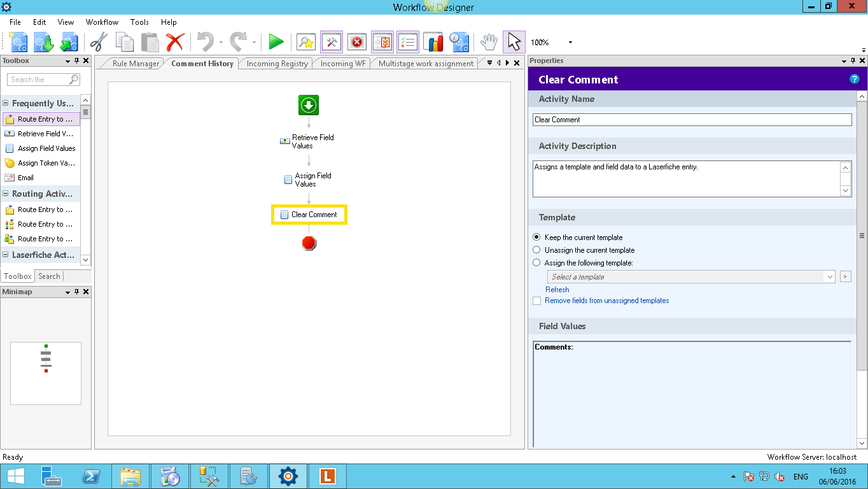
Task: Click the red X Delete icon
Action: click(174, 42)
